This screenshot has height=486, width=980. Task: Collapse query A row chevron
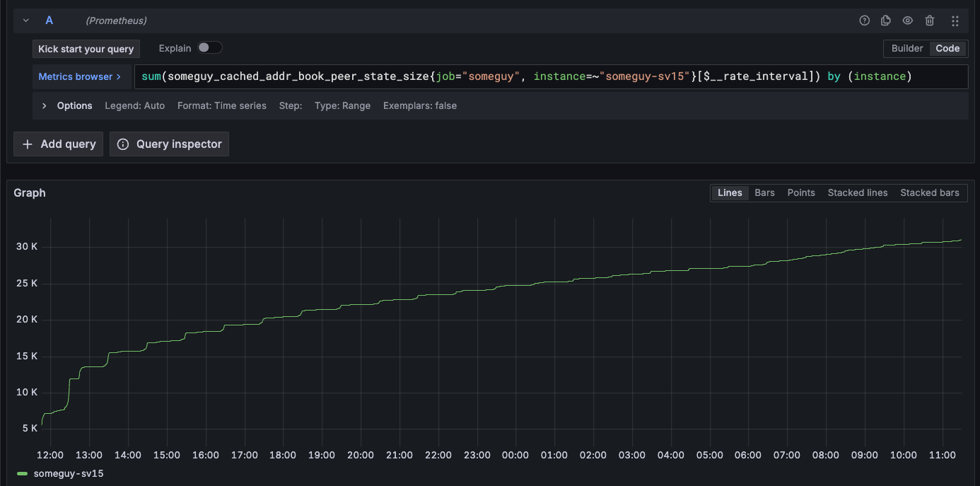26,21
